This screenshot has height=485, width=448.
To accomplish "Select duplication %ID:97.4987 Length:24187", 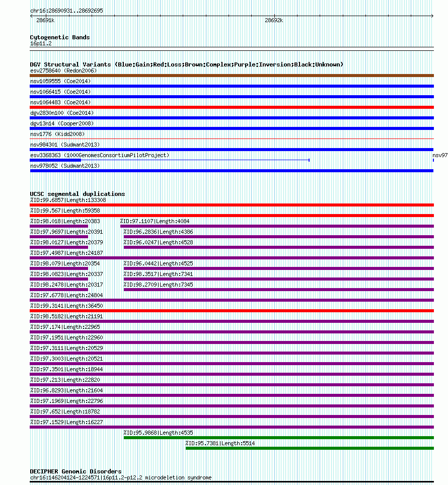I will pyautogui.click(x=66, y=253).
